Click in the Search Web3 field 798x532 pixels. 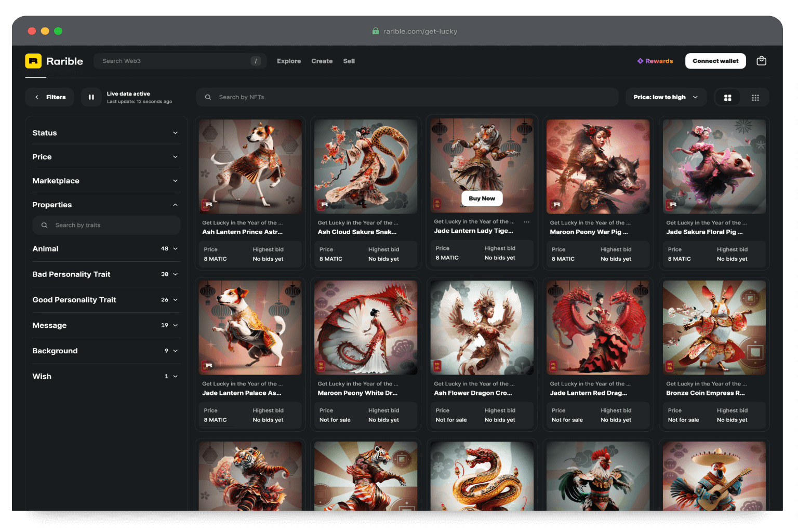[180, 61]
